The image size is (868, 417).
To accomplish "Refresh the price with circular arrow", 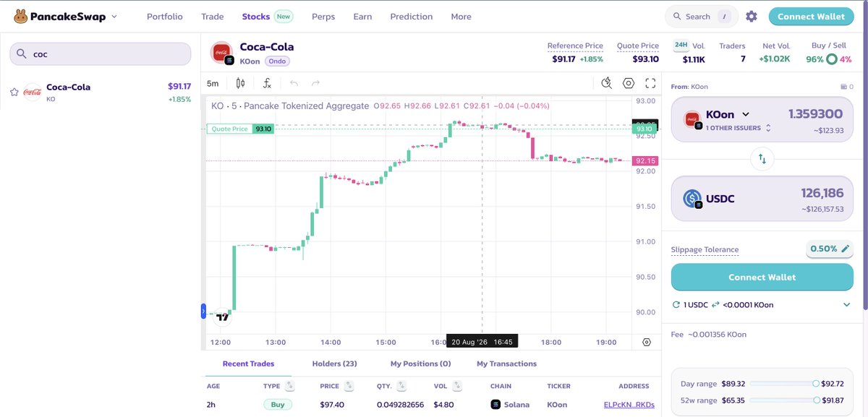I will [x=676, y=305].
